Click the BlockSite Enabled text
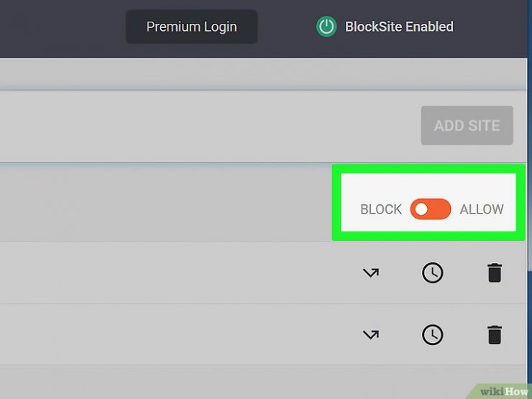The width and height of the screenshot is (532, 399). 399,27
